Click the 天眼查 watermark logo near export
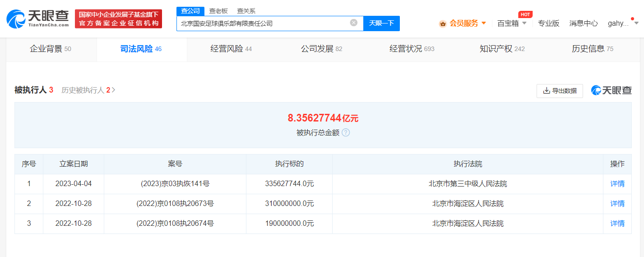This screenshot has height=257, width=644. pos(612,90)
